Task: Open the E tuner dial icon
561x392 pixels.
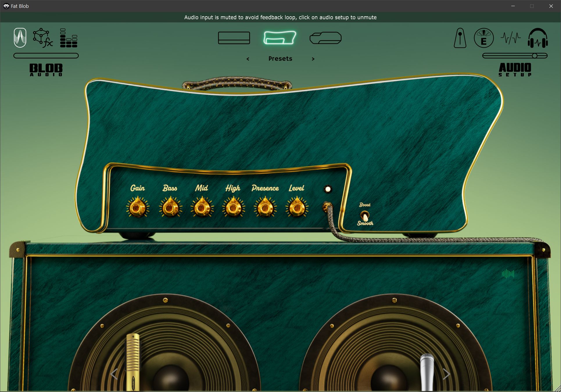Action: click(x=483, y=38)
